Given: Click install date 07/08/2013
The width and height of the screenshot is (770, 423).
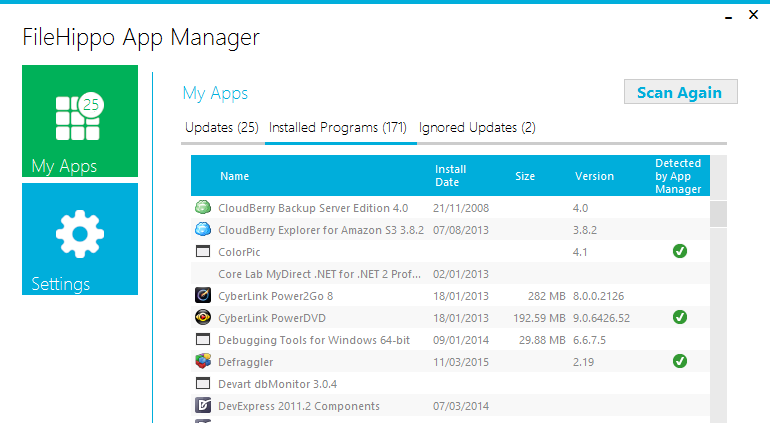Looking at the screenshot, I should (x=461, y=230).
